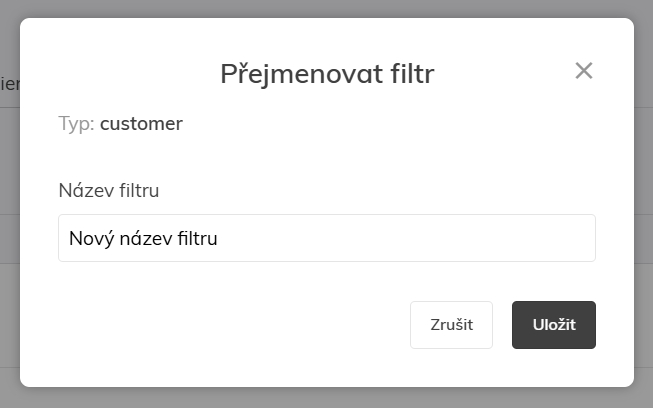The width and height of the screenshot is (653, 408).
Task: Click the partially hidden text left of dialog
Action: click(x=9, y=84)
